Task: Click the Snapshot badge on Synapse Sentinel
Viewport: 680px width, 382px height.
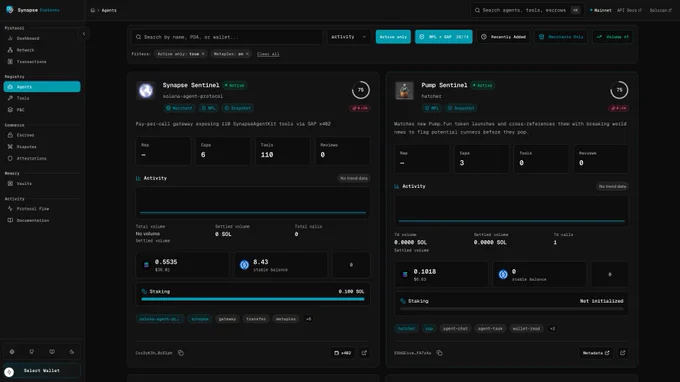Action: 238,108
